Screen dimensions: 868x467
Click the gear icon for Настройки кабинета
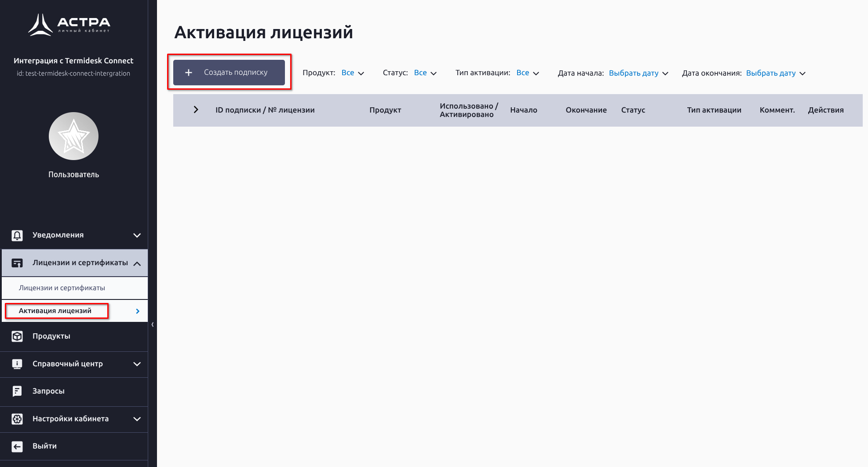(x=17, y=419)
